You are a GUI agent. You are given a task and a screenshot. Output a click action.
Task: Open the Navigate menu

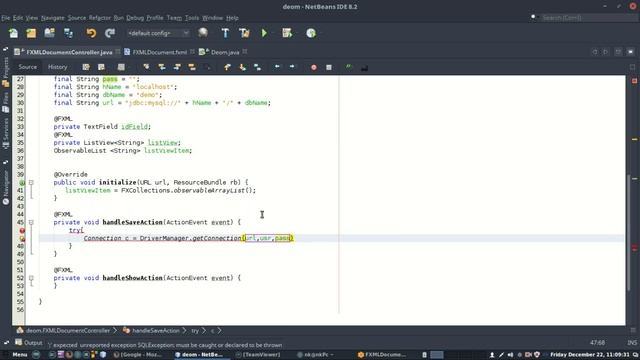coord(53,18)
